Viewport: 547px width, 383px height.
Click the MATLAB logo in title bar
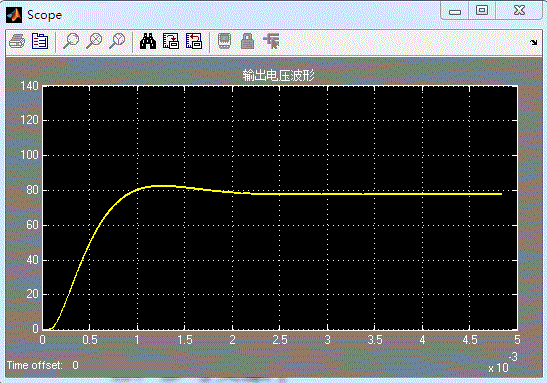(x=14, y=15)
